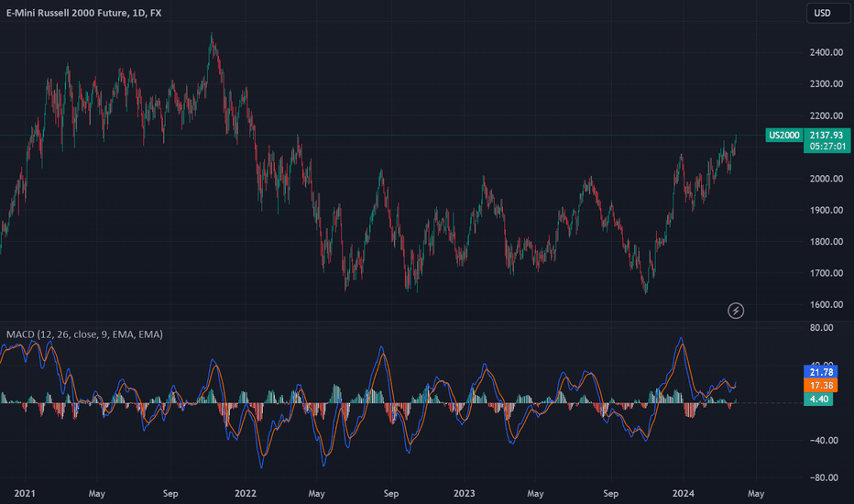This screenshot has height=504, width=854.
Task: Click the 2200.00 price axis label
Action: pyautogui.click(x=827, y=115)
